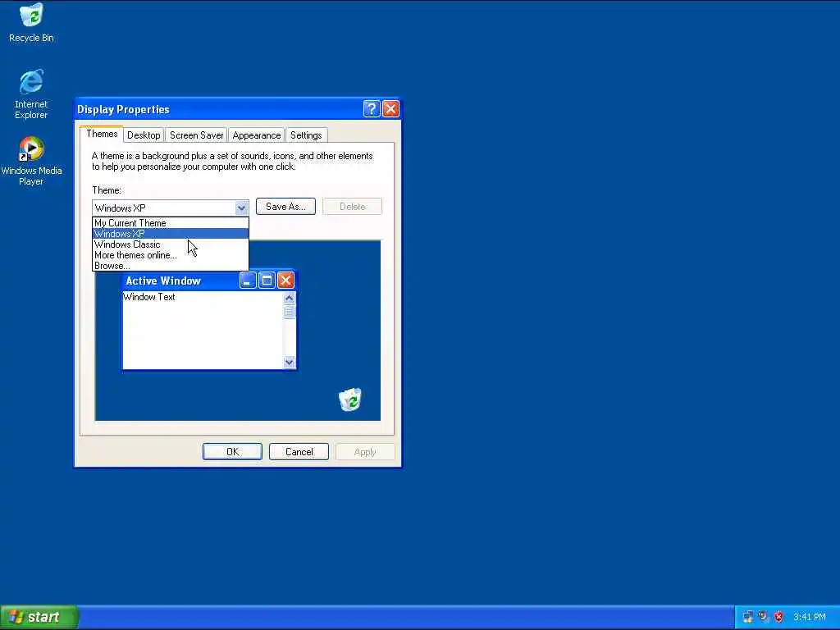This screenshot has width=840, height=630.
Task: Click the 3:41 PM clock
Action: tap(810, 617)
